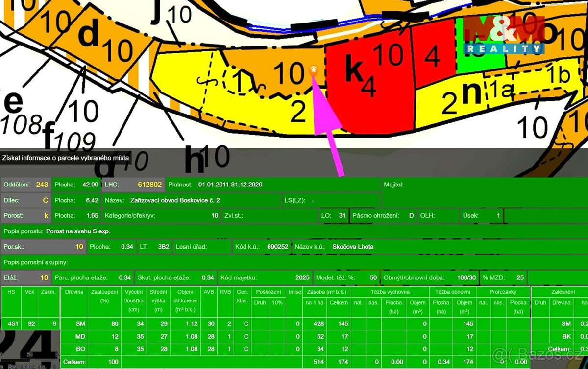
Task: Click the Název k.ú. value Skočova Lhota
Action: click(352, 247)
